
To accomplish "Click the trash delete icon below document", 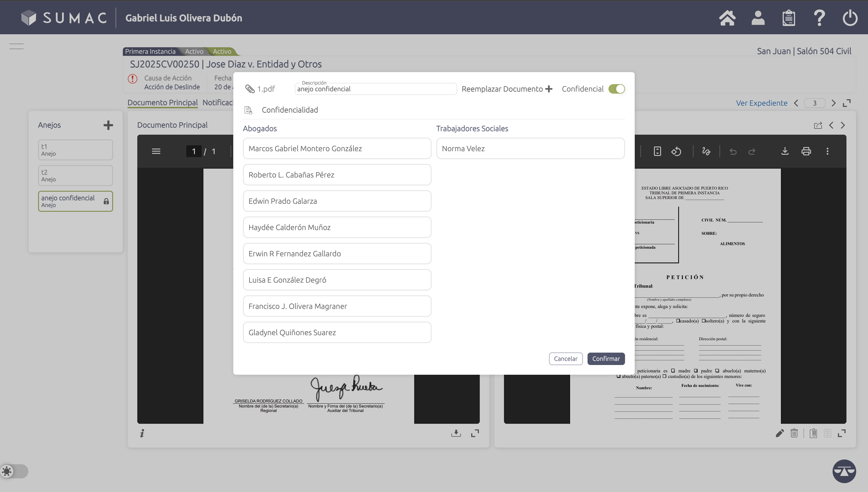I will tap(794, 433).
